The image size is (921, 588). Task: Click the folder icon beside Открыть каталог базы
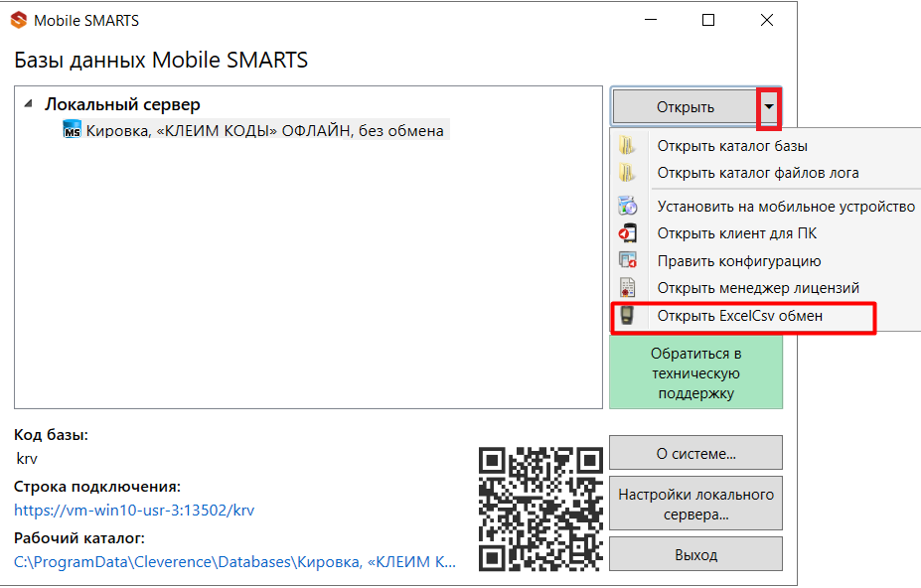pos(627,145)
